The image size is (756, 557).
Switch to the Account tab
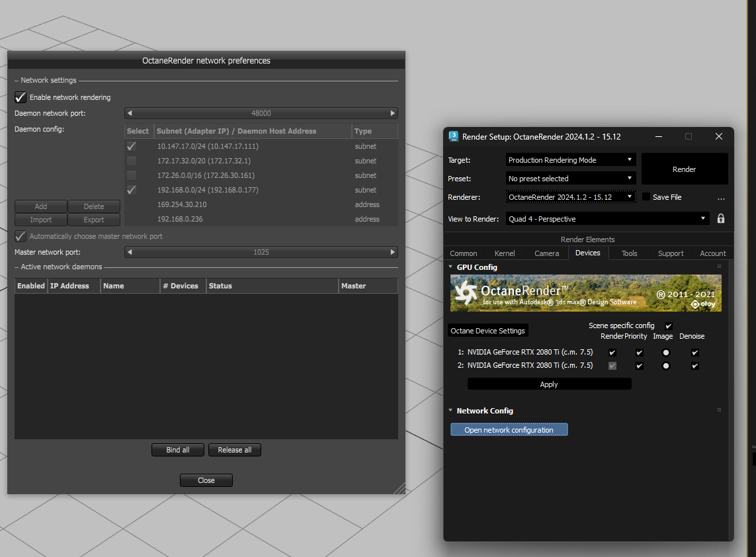(712, 253)
